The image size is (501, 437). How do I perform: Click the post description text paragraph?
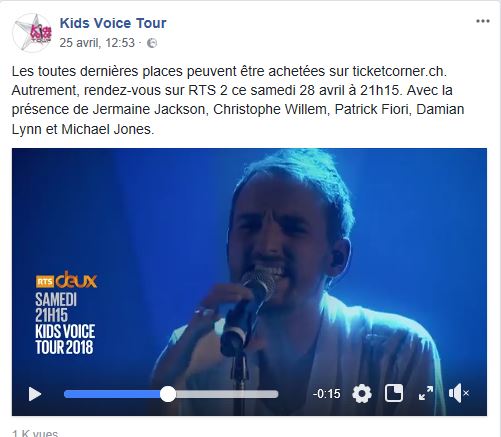[238, 100]
